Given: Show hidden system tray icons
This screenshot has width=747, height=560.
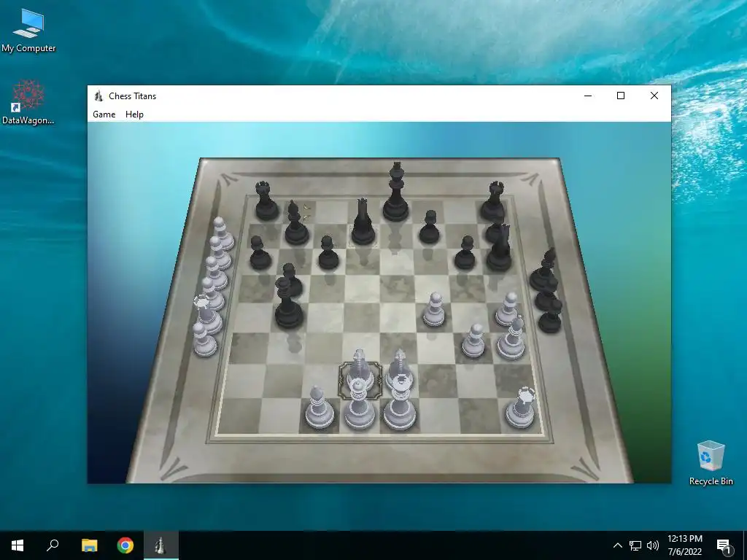Looking at the screenshot, I should 617,545.
